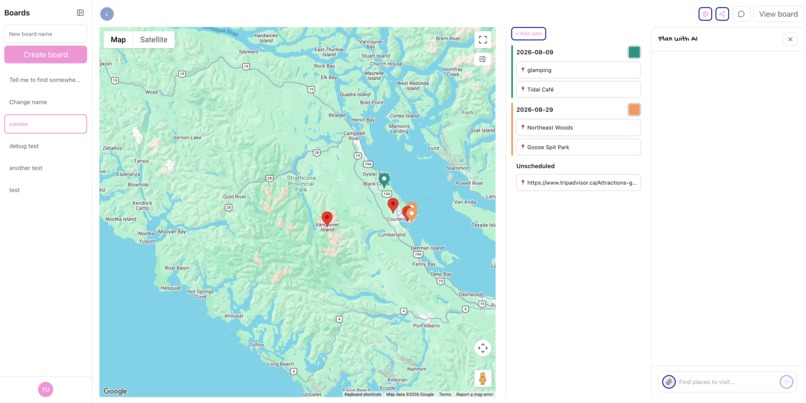Select the Street View pegman
The height and width of the screenshot is (403, 806).
click(x=483, y=378)
